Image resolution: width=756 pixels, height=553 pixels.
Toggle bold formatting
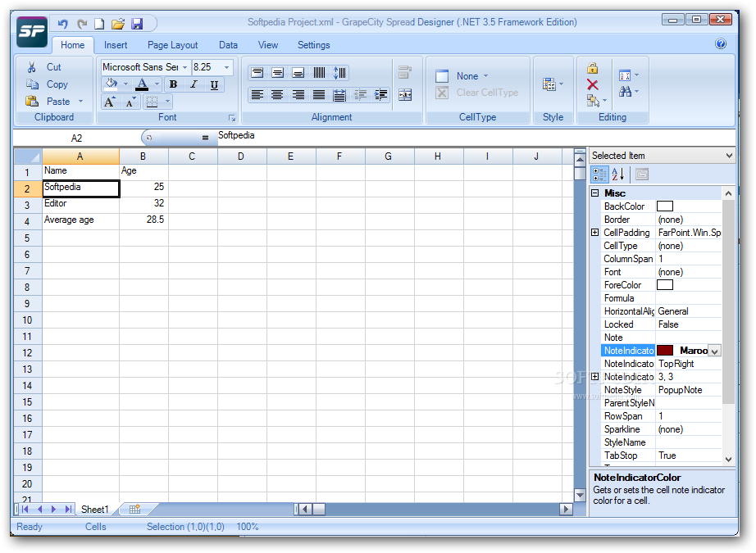173,84
